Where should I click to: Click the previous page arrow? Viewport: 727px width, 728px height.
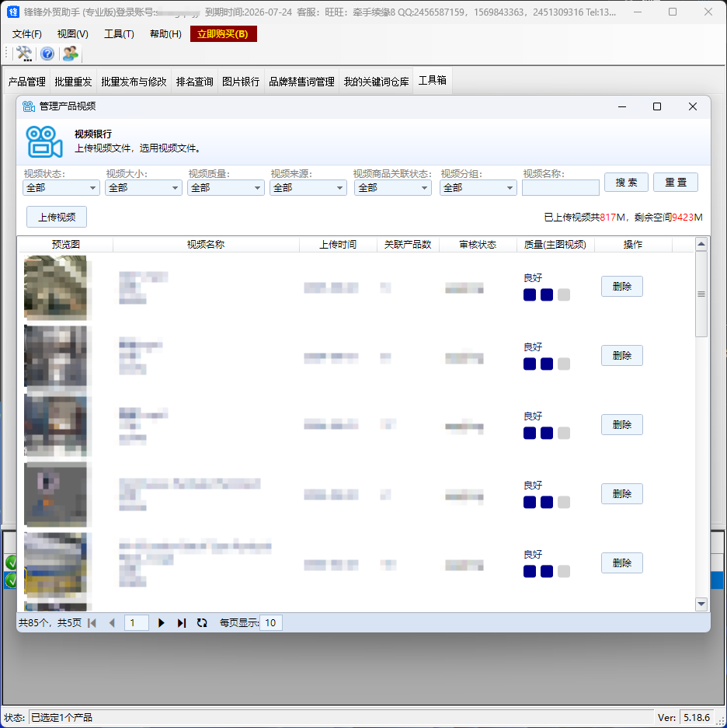point(112,623)
